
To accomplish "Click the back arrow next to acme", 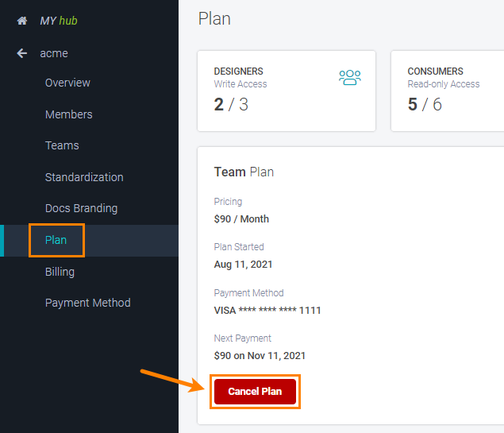I will [22, 53].
